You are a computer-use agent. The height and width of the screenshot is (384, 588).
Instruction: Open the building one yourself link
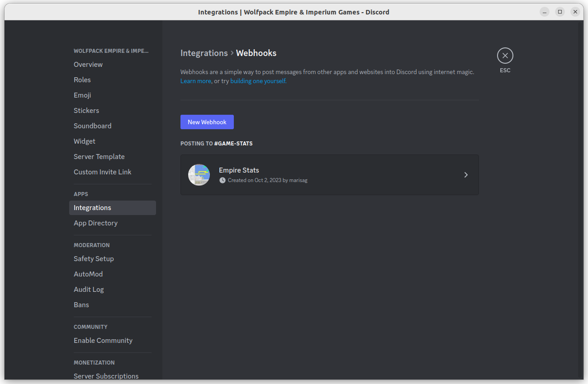pos(258,81)
